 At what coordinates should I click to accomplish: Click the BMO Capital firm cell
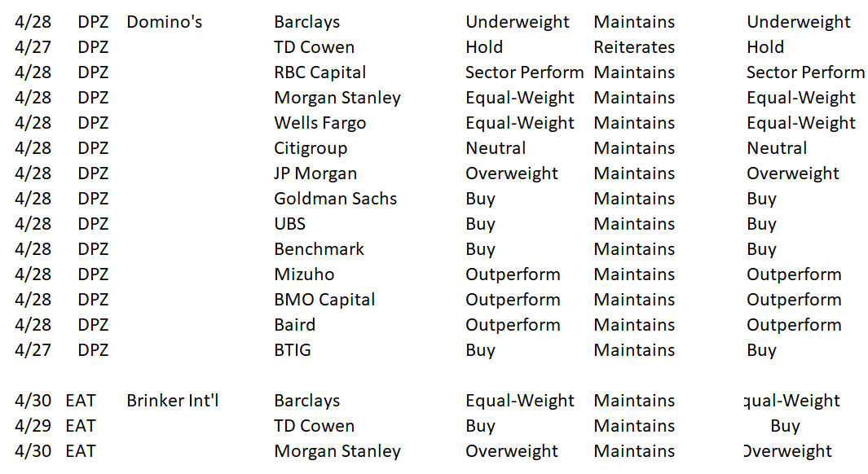[x=324, y=300]
